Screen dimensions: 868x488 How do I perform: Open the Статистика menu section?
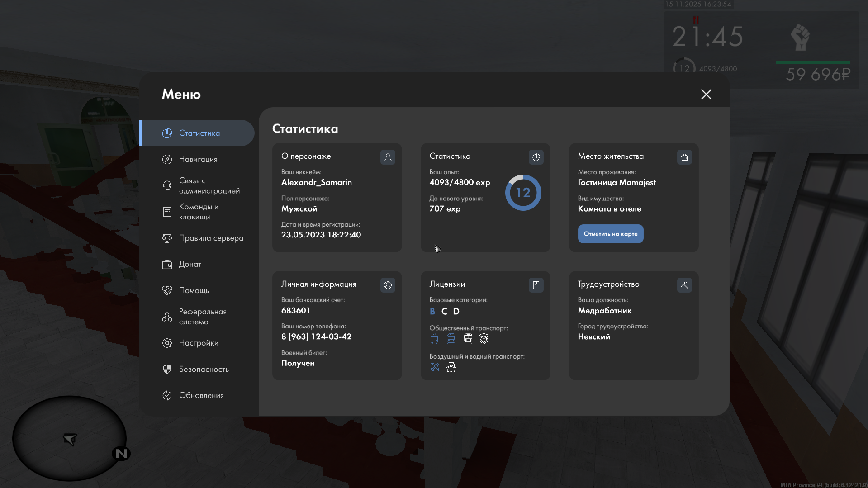(x=197, y=133)
